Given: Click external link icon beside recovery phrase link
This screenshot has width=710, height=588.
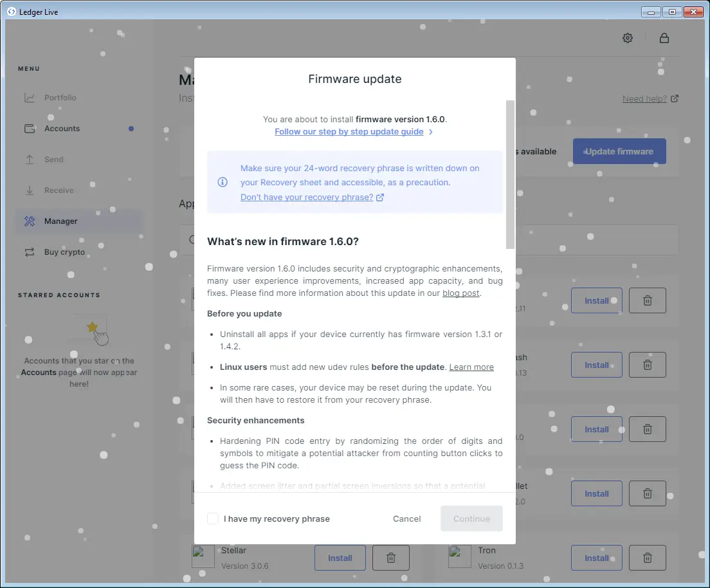Looking at the screenshot, I should 380,198.
